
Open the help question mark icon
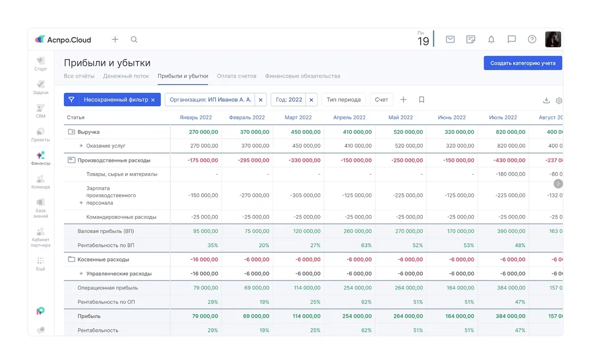point(532,39)
